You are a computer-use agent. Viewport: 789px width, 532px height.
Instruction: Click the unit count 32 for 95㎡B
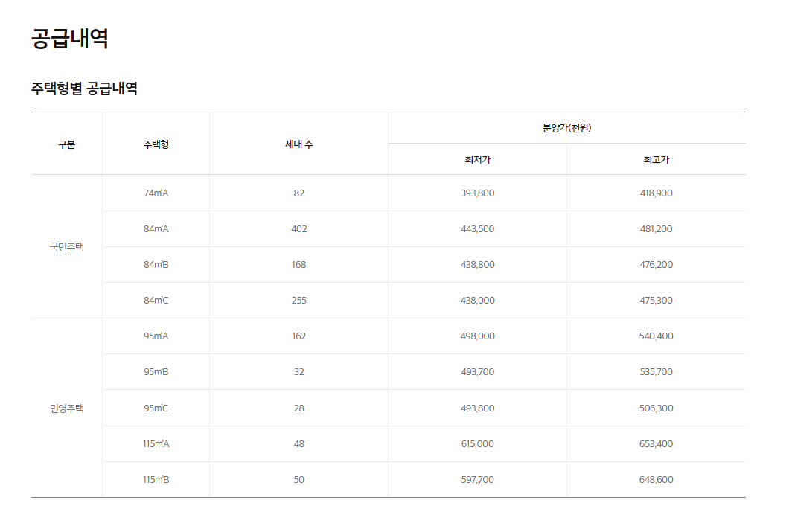298,371
